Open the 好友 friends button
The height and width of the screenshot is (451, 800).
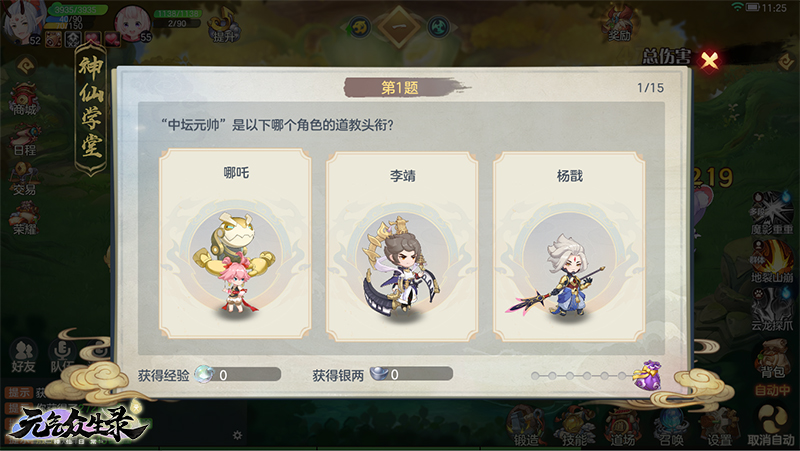[x=23, y=355]
